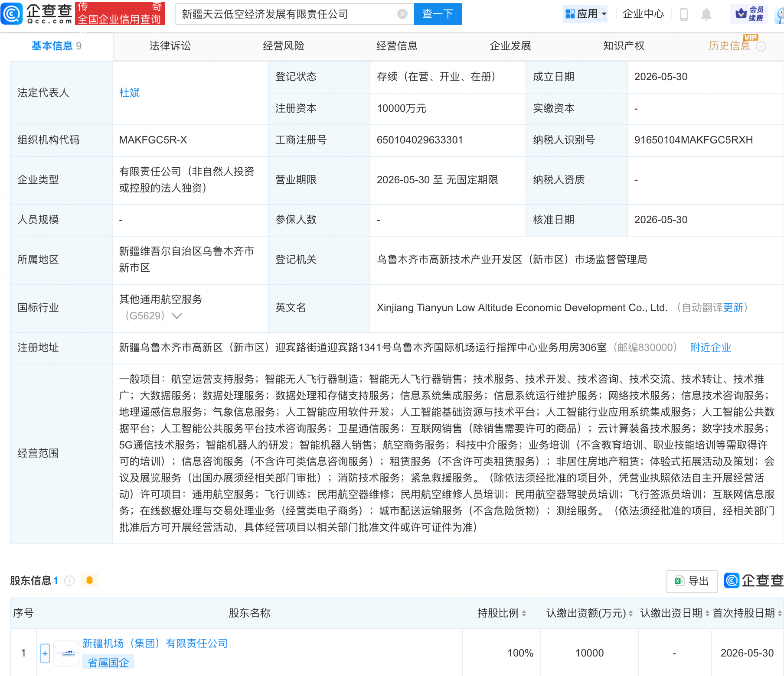The image size is (784, 676).
Task: Expand shareholder row with plus icon
Action: [x=45, y=653]
